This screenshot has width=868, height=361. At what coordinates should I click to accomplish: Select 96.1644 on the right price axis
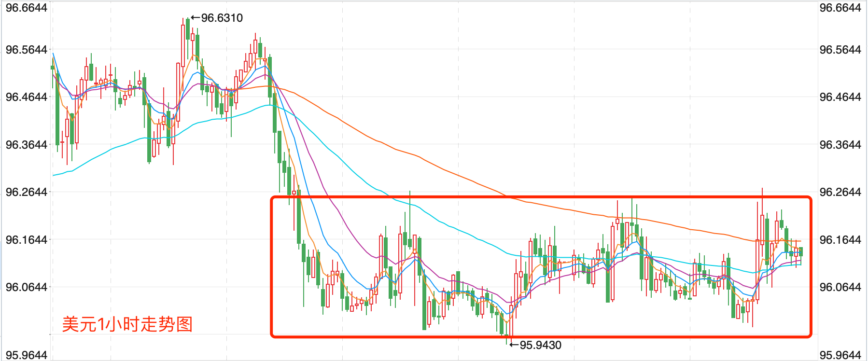click(x=840, y=240)
